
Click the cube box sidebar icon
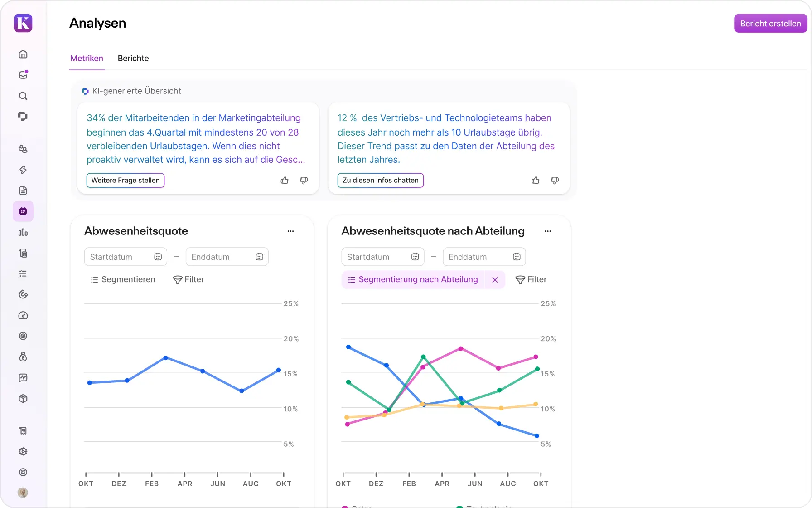(x=23, y=399)
